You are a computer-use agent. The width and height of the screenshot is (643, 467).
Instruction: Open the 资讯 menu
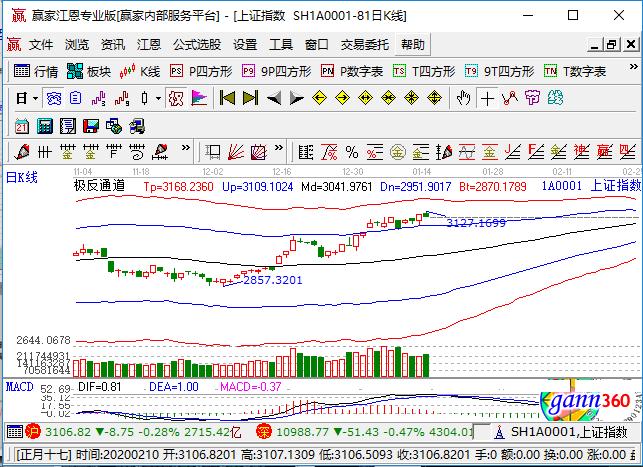(113, 44)
